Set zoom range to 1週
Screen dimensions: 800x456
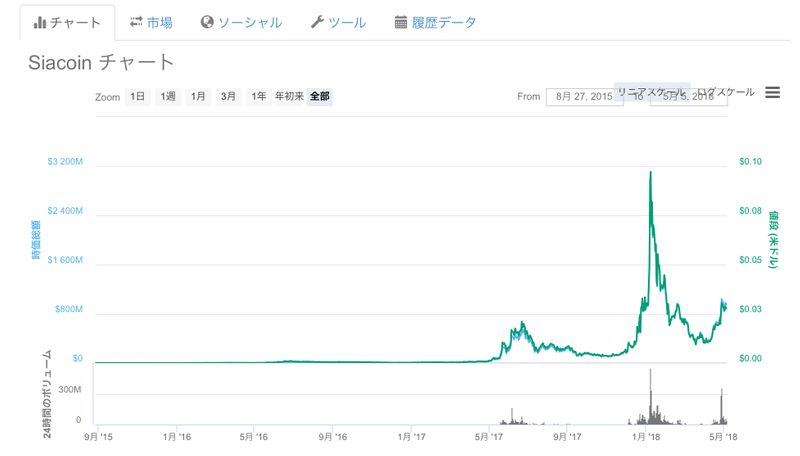pos(168,97)
